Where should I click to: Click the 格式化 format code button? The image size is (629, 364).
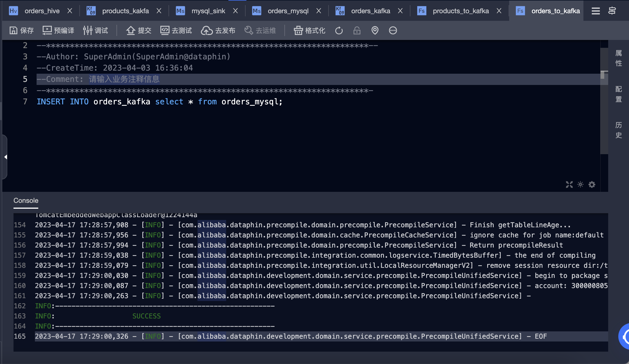tap(309, 30)
